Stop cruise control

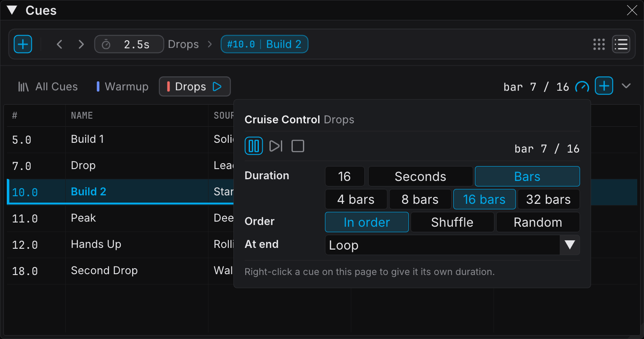pos(298,146)
